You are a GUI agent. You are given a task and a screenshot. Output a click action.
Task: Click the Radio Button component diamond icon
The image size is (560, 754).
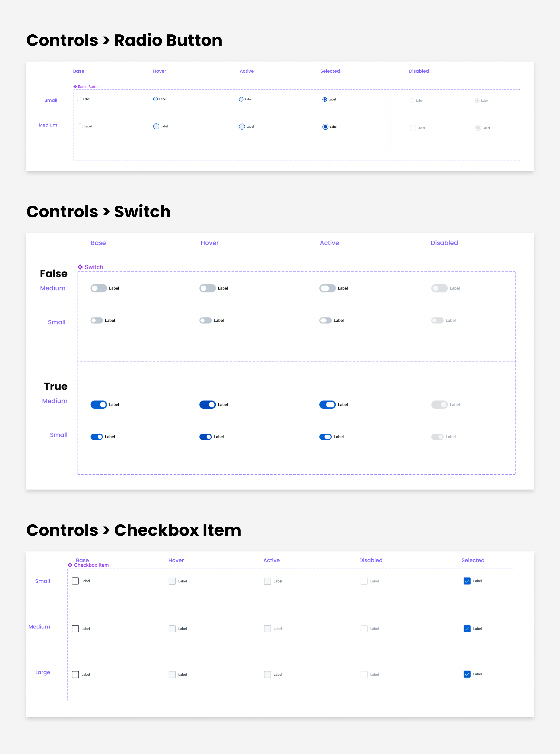click(75, 87)
